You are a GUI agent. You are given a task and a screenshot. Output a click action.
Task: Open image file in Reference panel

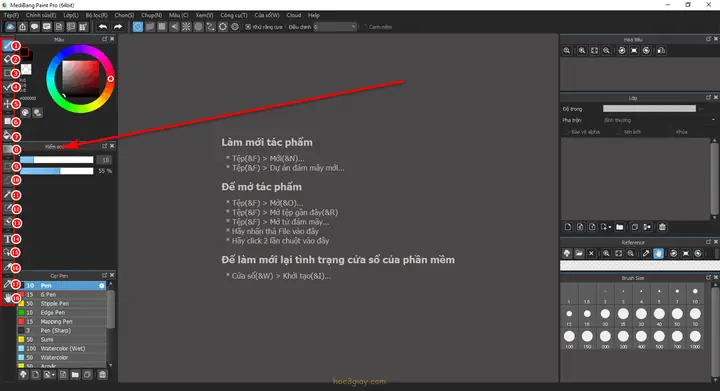(x=579, y=253)
